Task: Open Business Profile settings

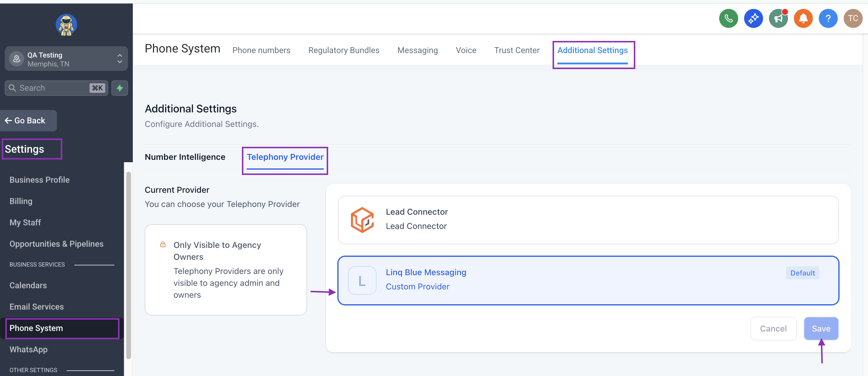Action: point(39,180)
